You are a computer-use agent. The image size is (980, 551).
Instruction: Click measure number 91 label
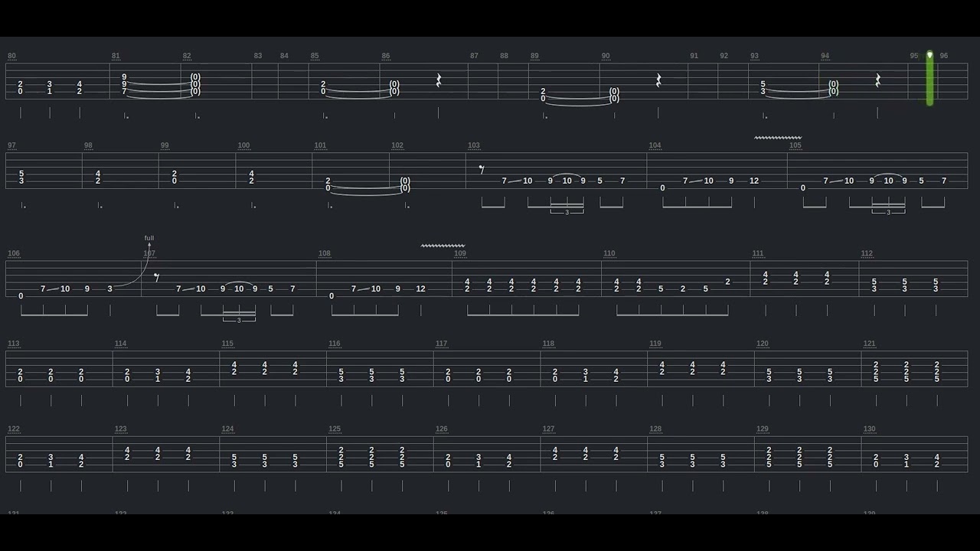(694, 56)
